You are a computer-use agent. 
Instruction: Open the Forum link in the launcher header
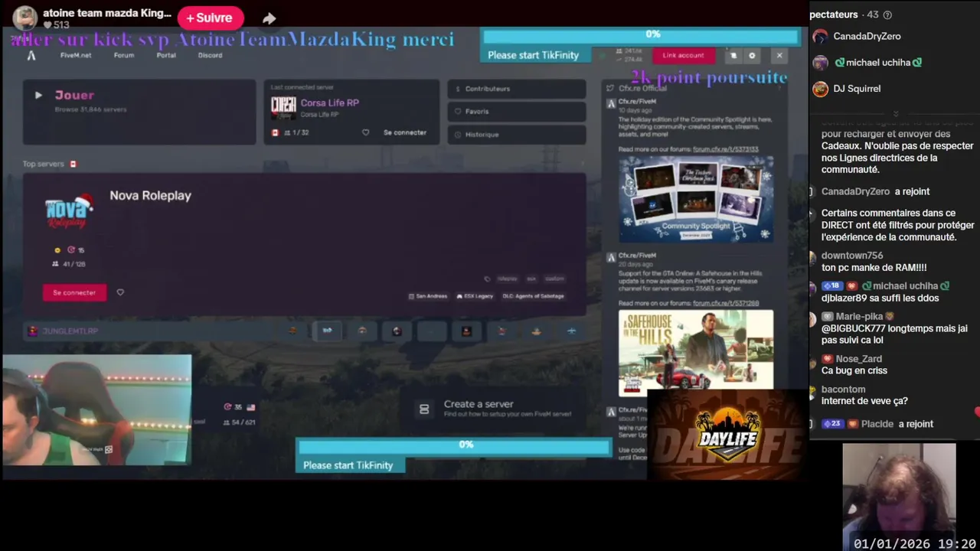coord(124,55)
